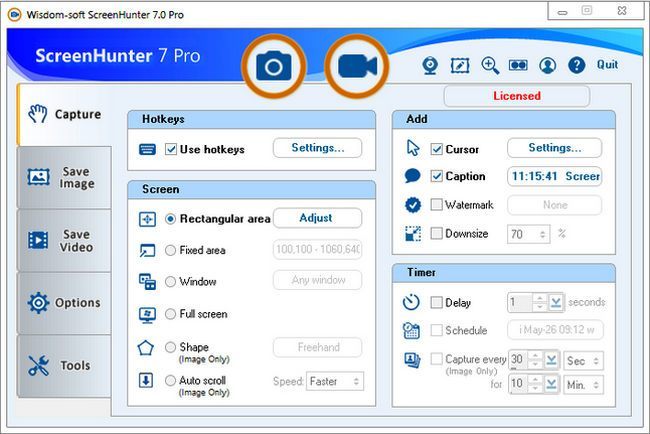Open the image editor icon

click(x=460, y=65)
